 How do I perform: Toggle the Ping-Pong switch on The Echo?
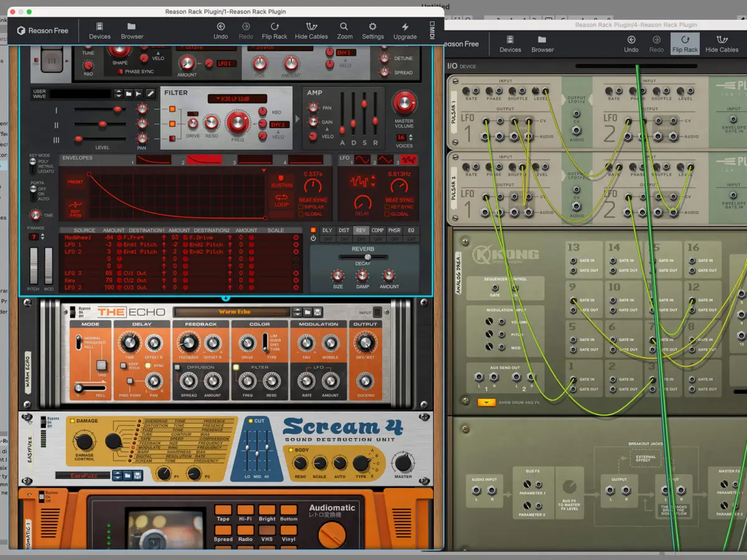(130, 380)
